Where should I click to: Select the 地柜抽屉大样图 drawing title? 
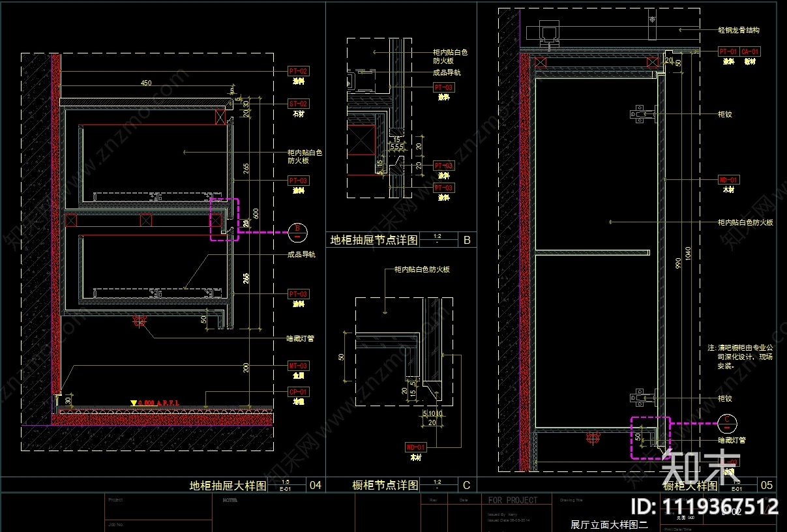(228, 486)
